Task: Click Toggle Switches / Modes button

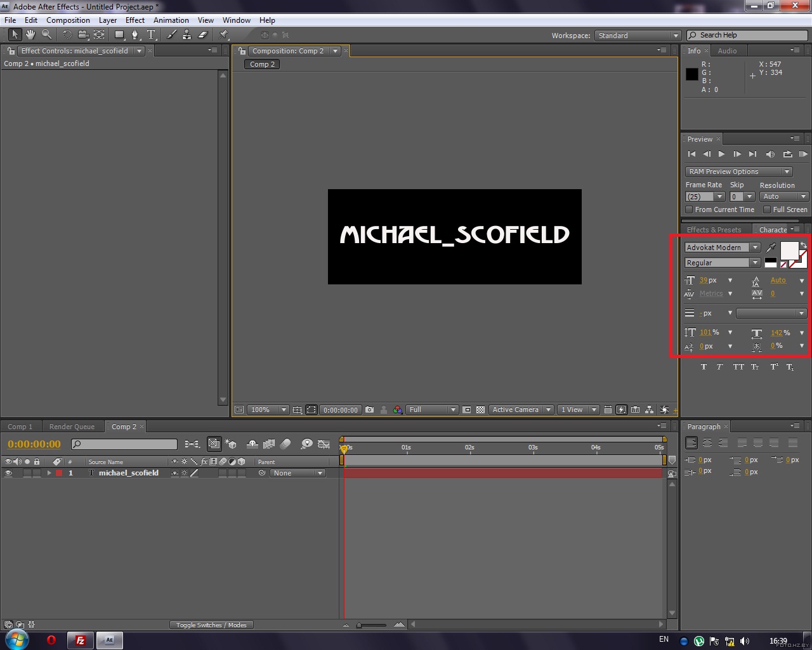Action: coord(211,625)
